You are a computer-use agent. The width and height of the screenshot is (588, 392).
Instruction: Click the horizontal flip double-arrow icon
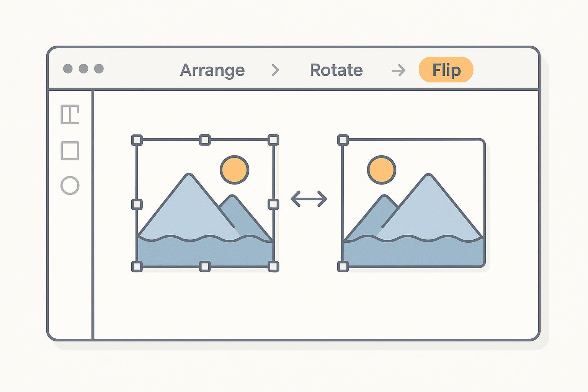click(309, 199)
